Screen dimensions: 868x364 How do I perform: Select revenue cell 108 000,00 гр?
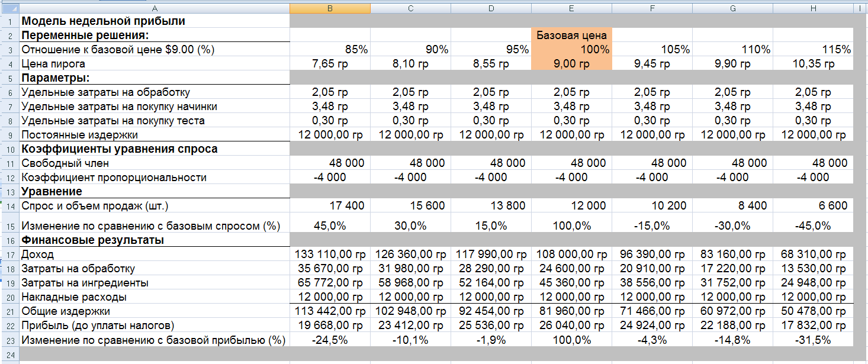[x=571, y=255]
